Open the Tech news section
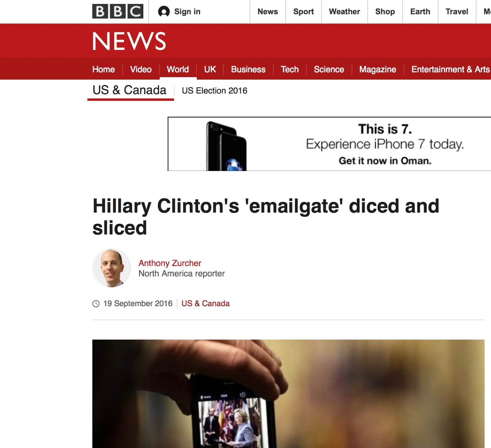Image resolution: width=491 pixels, height=448 pixels. (290, 69)
